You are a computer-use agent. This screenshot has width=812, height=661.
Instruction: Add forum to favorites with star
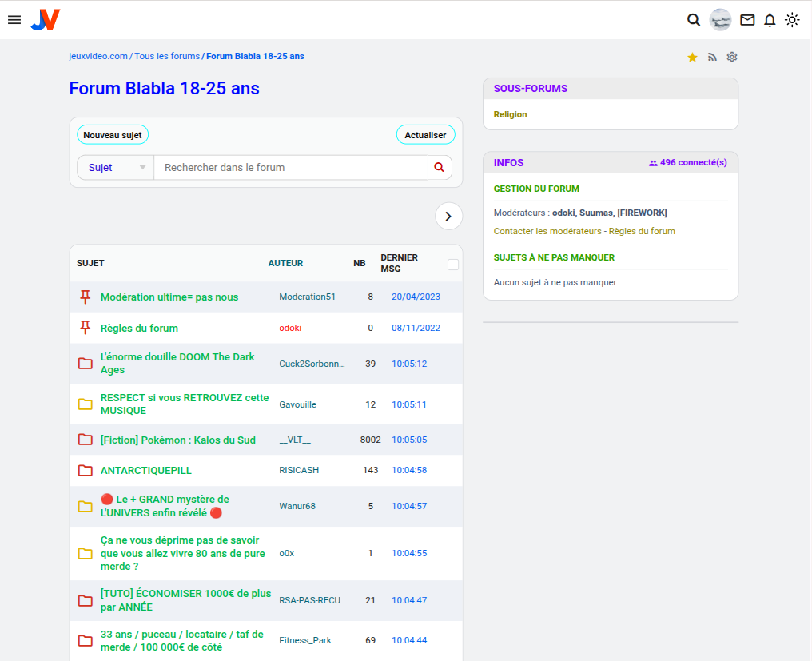coord(692,58)
